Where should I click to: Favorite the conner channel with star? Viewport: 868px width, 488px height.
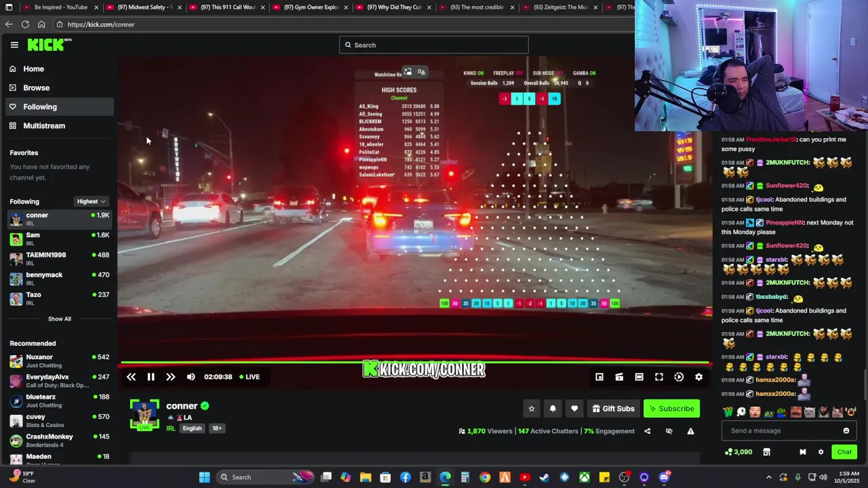point(532,409)
